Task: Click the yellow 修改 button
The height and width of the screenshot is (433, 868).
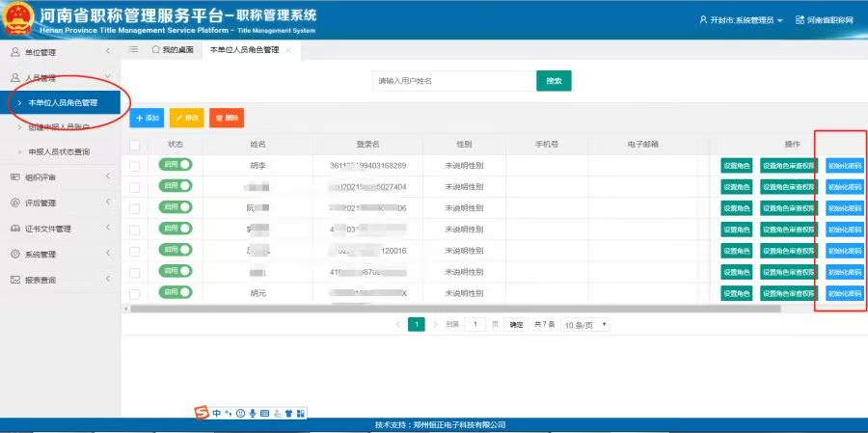Action: click(186, 118)
